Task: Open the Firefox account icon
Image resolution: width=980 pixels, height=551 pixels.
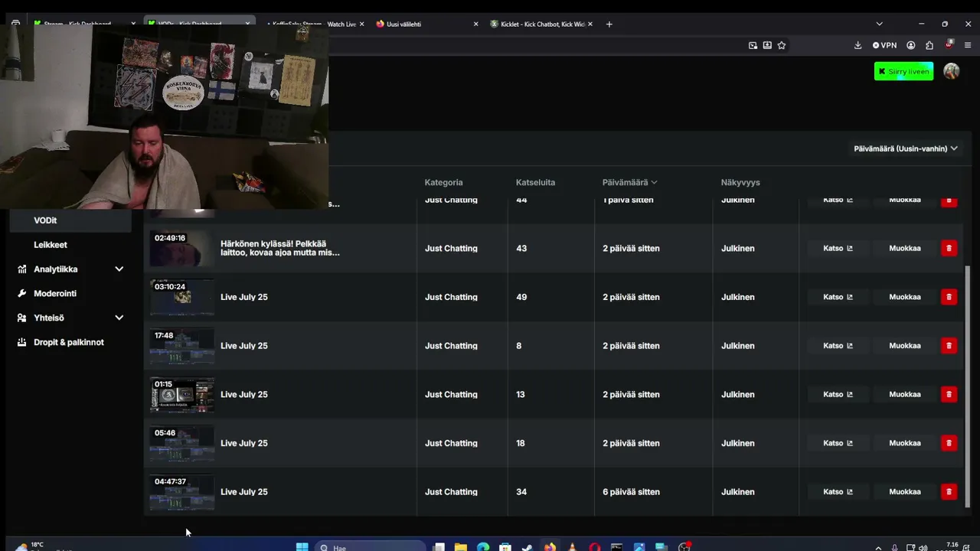Action: pyautogui.click(x=910, y=45)
